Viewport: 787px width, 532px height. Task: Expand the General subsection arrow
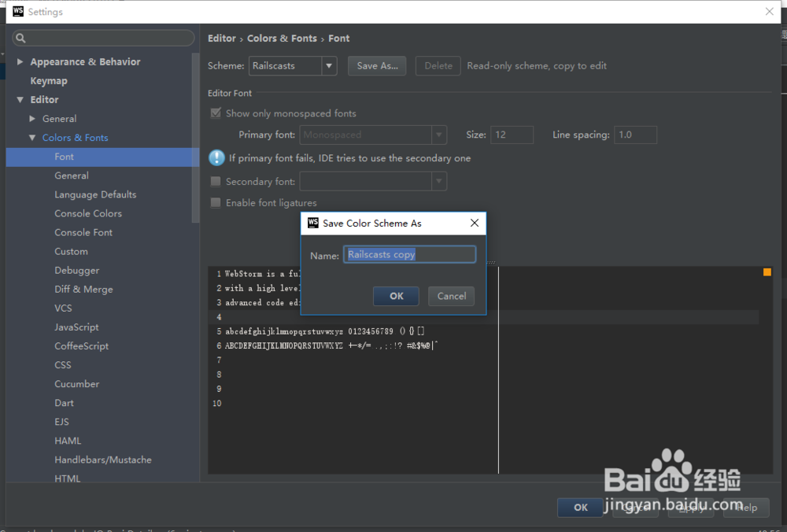coord(32,119)
